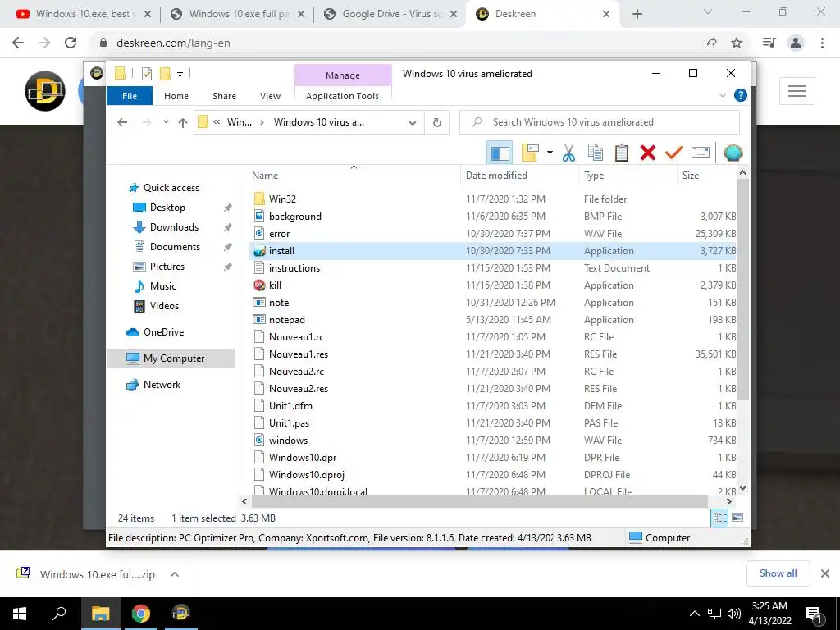Screen dimensions: 840x630
Task: Open Deskreen hamburger menu
Action: (797, 91)
